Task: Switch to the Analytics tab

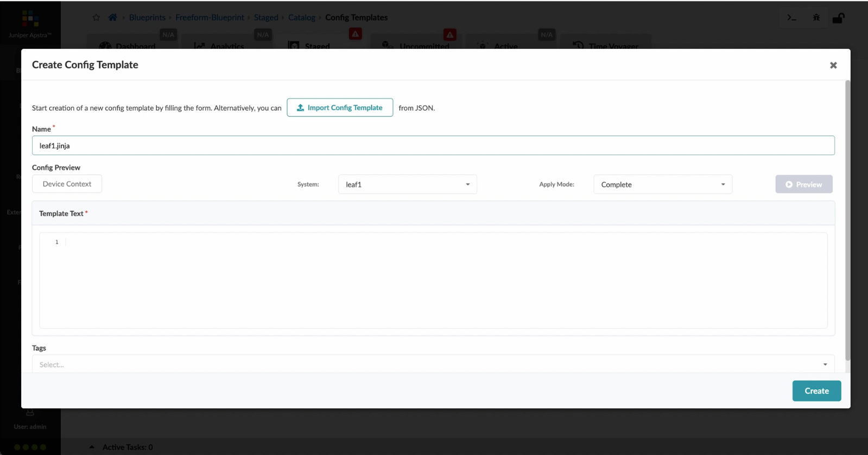Action: (x=227, y=42)
